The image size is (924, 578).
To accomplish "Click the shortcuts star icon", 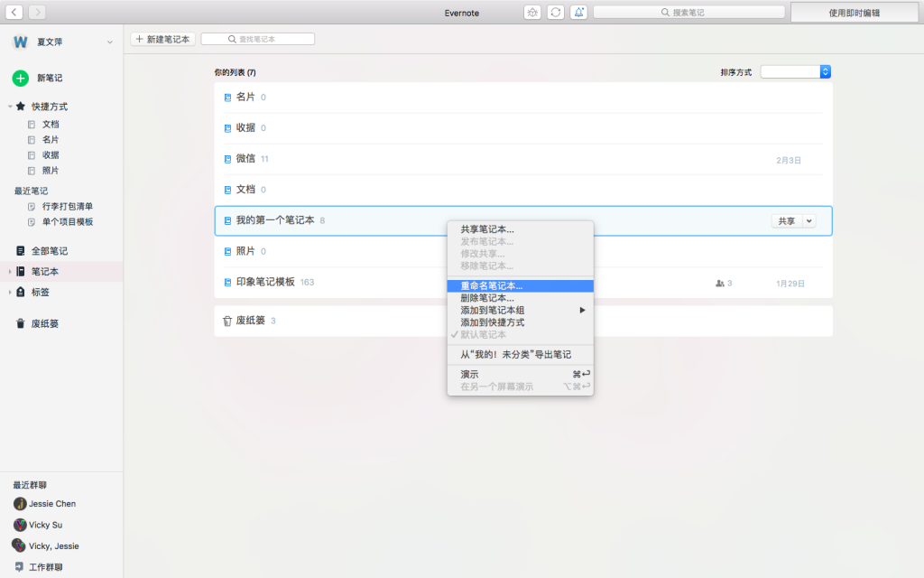I will (x=21, y=107).
